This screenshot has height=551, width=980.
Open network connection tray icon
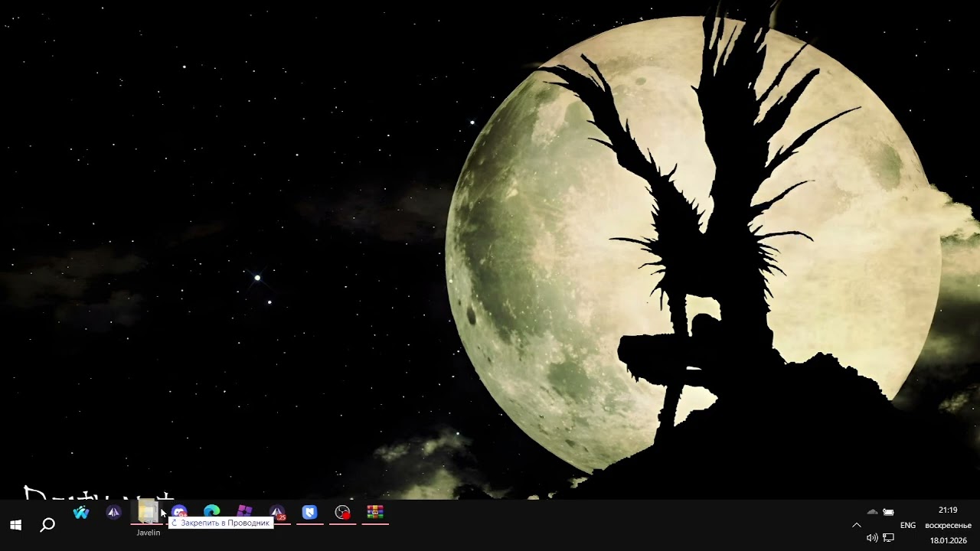[888, 538]
